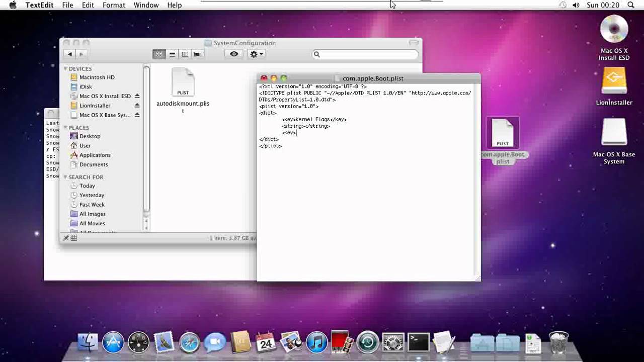
Task: Switch Finder to Cover Flow view
Action: tap(198, 54)
